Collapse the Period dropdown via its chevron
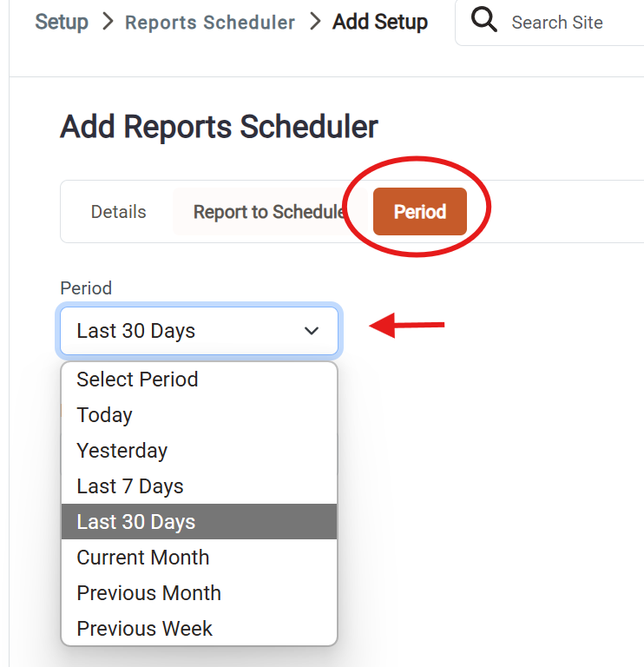This screenshot has height=667, width=644. (312, 331)
